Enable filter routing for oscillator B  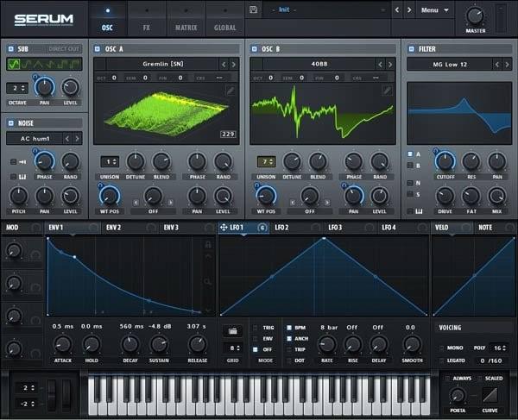coord(410,166)
